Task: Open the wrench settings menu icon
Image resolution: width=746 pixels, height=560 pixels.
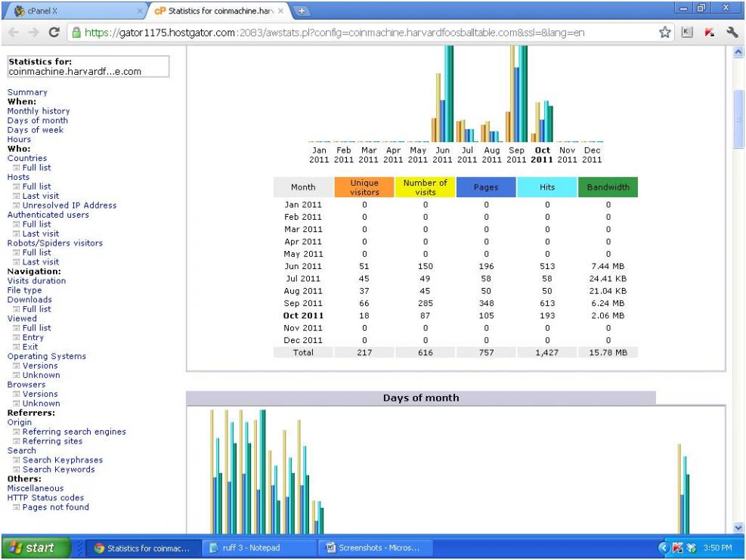Action: tap(731, 33)
